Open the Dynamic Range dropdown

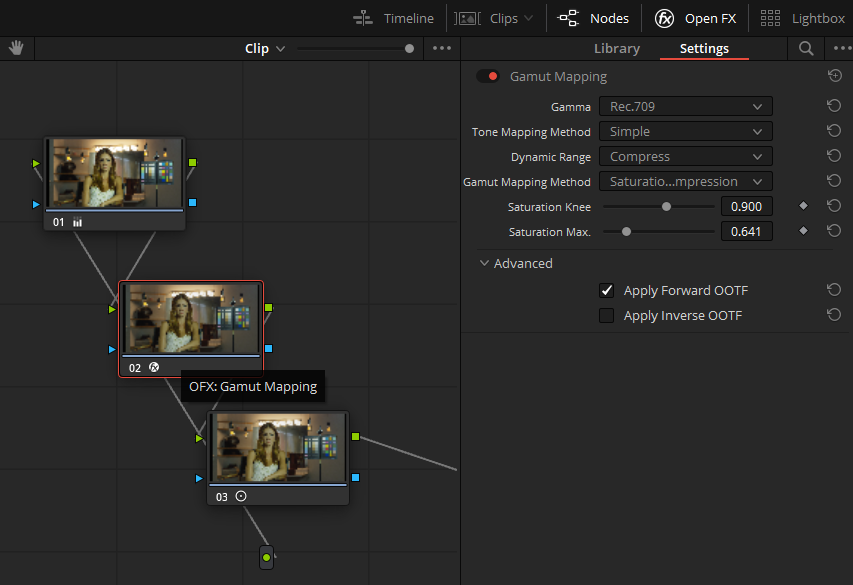pos(685,156)
